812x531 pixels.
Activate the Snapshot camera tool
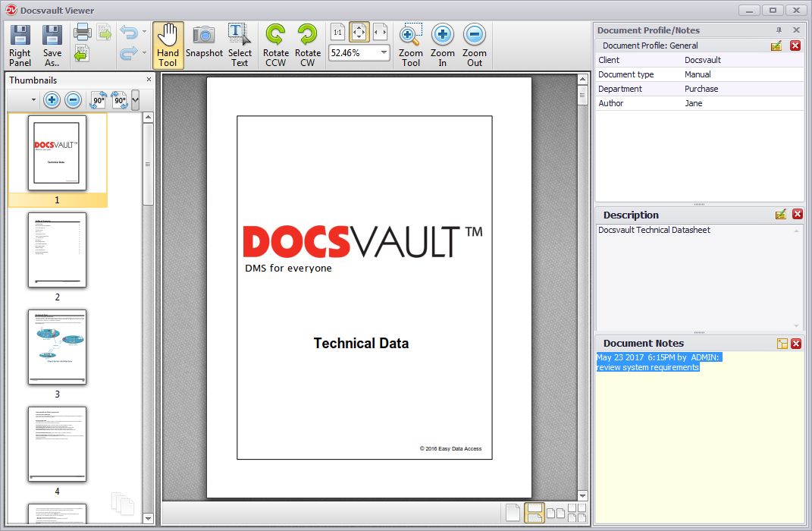click(204, 42)
